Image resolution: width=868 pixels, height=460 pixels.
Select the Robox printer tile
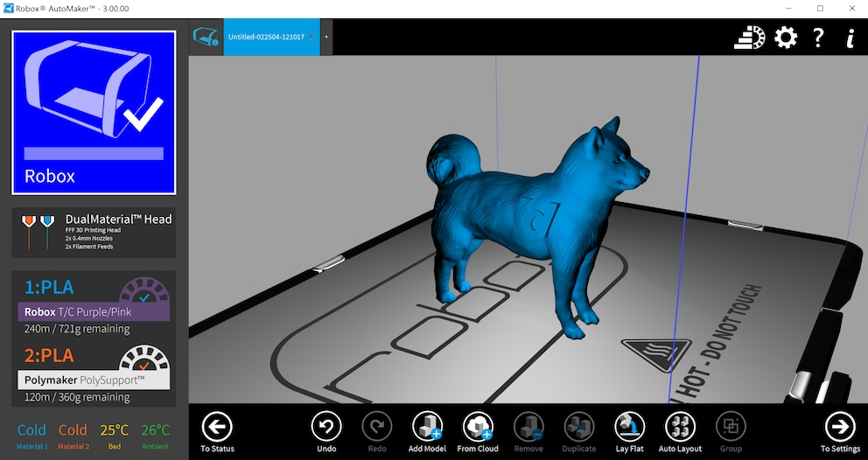[94, 113]
